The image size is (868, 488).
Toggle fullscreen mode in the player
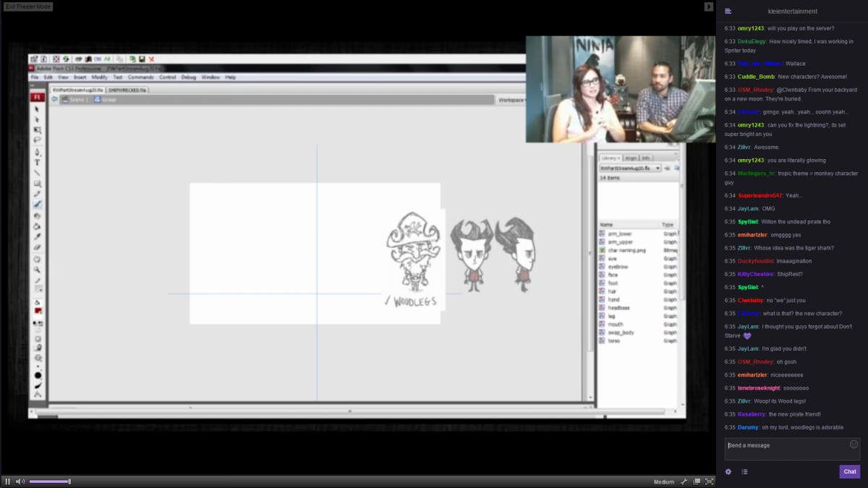(x=710, y=481)
